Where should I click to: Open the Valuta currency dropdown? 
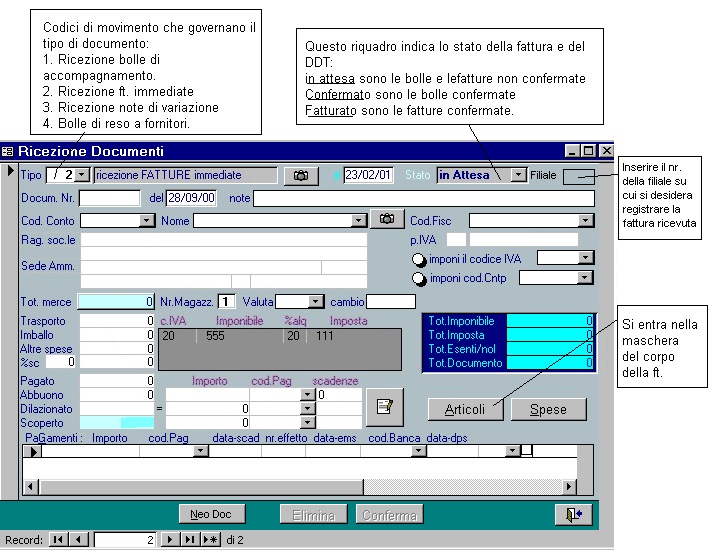pos(316,301)
